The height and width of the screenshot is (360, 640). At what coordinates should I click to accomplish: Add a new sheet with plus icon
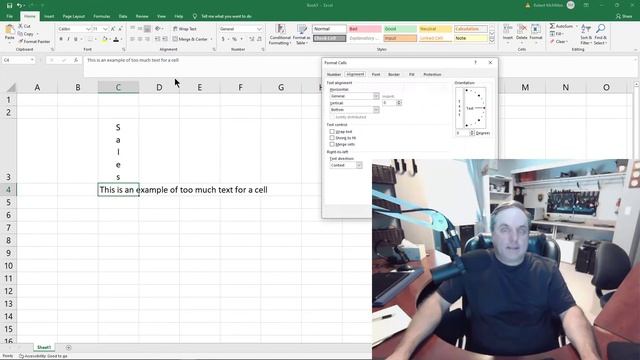[69, 348]
